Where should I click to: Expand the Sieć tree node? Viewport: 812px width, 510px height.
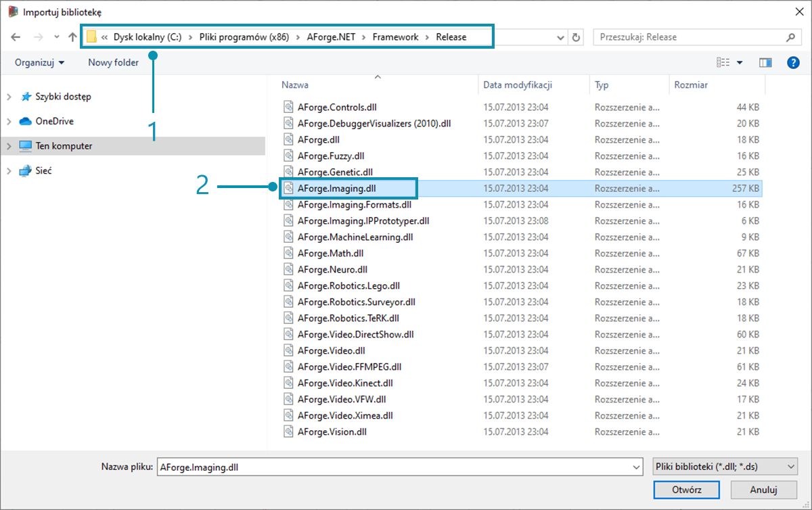point(9,171)
